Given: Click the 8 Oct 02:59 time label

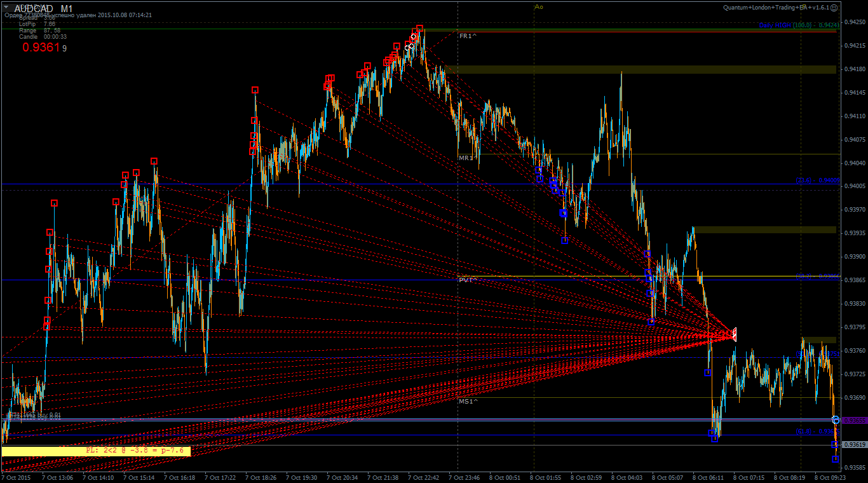Looking at the screenshot, I should (x=587, y=477).
